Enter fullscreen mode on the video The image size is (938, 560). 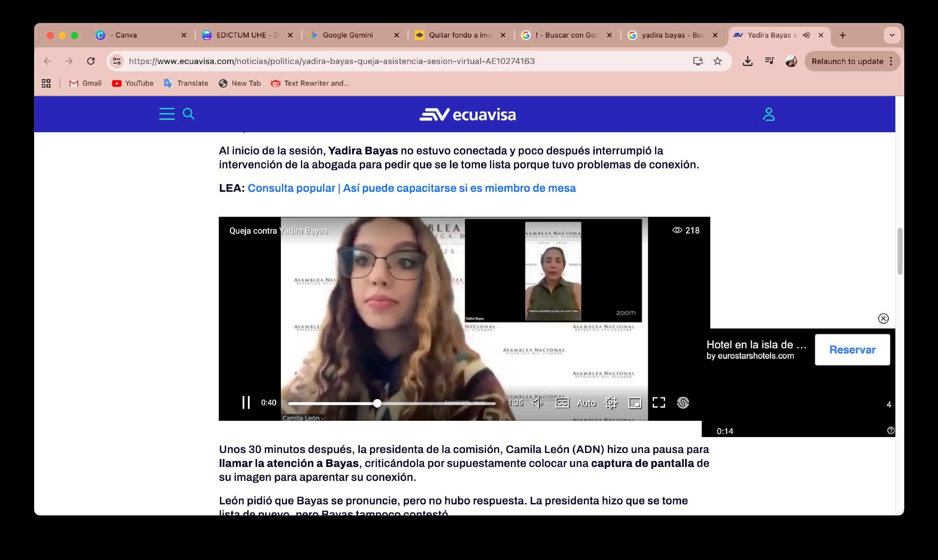coord(659,403)
